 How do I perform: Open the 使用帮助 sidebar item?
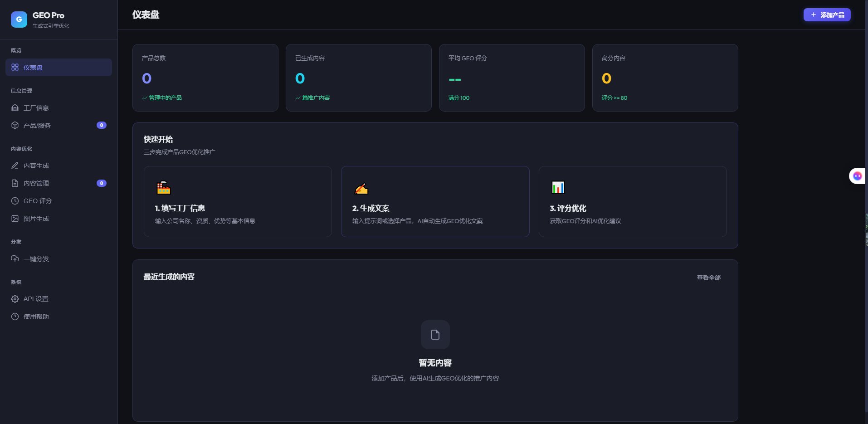59,317
